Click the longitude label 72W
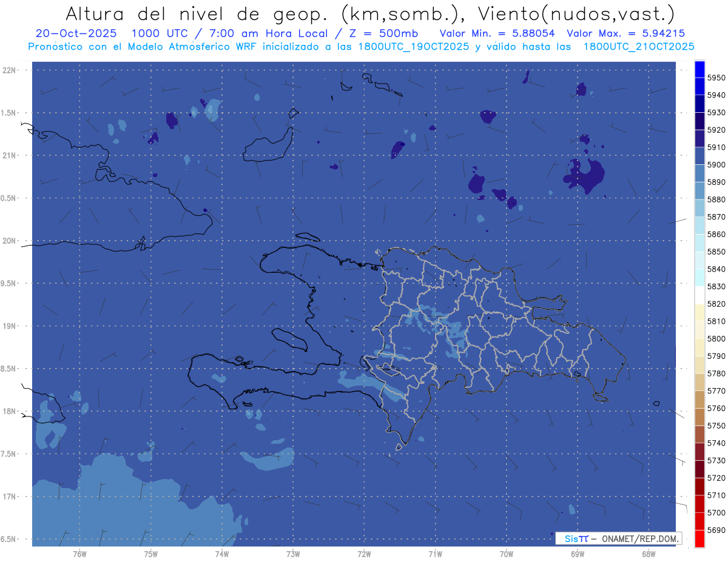 tap(364, 554)
